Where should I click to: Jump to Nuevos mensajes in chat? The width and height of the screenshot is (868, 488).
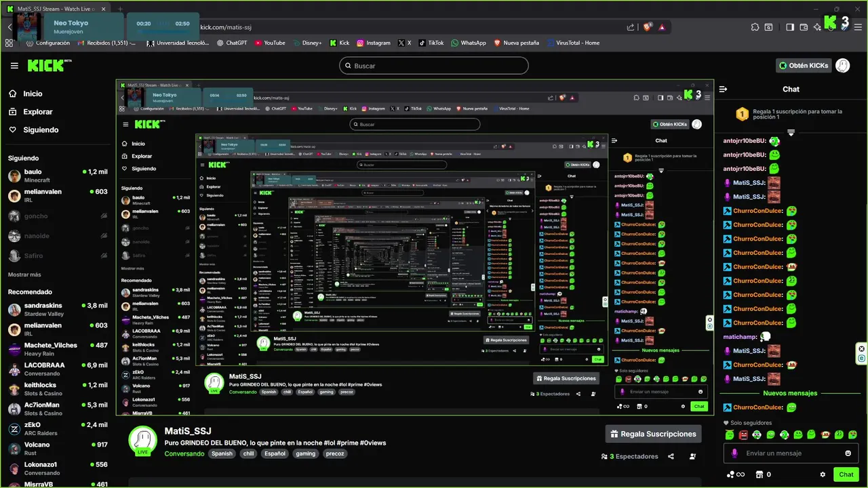coord(790,393)
